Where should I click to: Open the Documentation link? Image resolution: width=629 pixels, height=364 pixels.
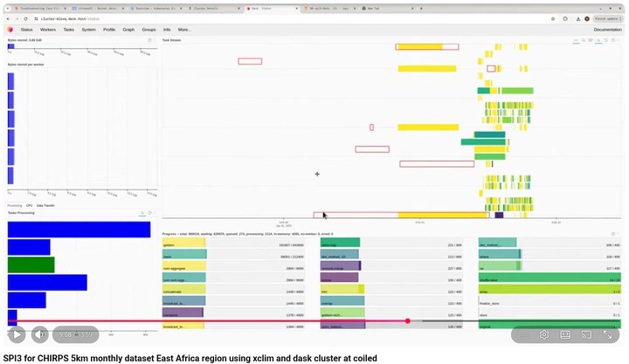607,30
